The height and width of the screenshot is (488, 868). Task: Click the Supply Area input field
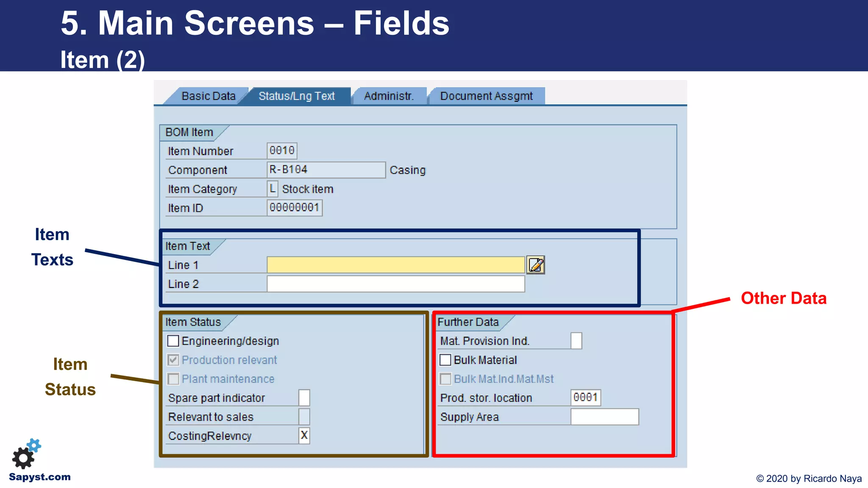(x=604, y=417)
